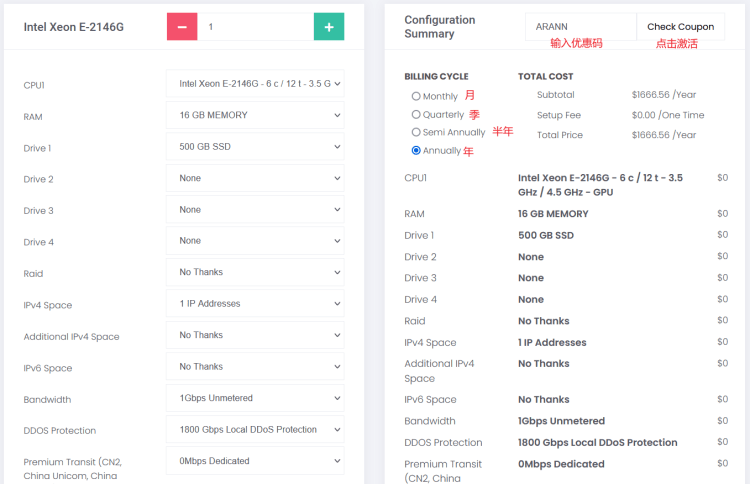Expand the DDOS Protection dropdown
Viewport: 750px width, 484px height.
[x=255, y=429]
